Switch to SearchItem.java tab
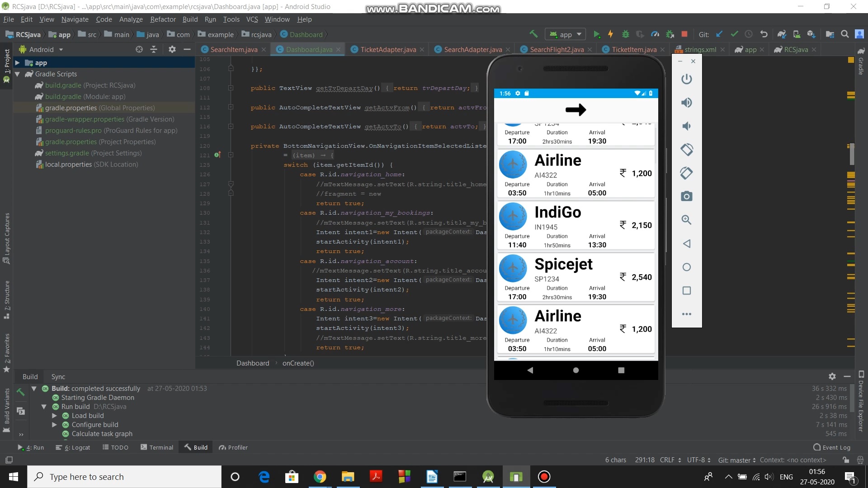868x488 pixels. (x=234, y=50)
